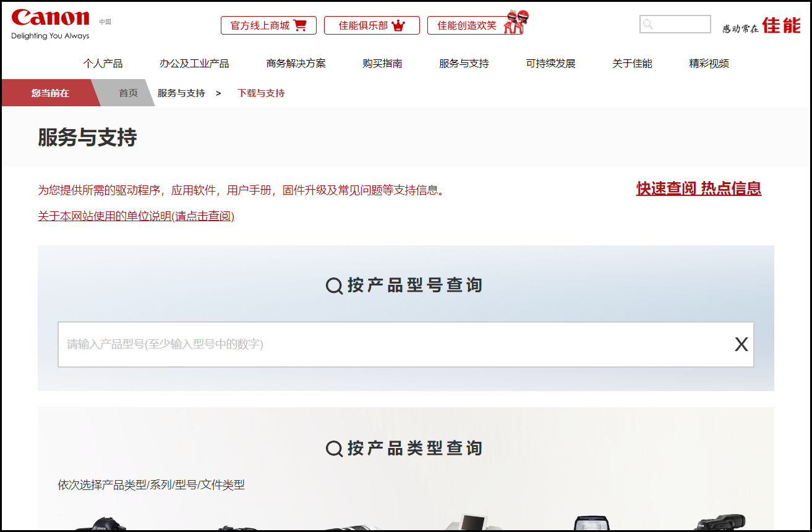
Task: Click 下载与支持 breadcrumb item
Action: coord(261,93)
